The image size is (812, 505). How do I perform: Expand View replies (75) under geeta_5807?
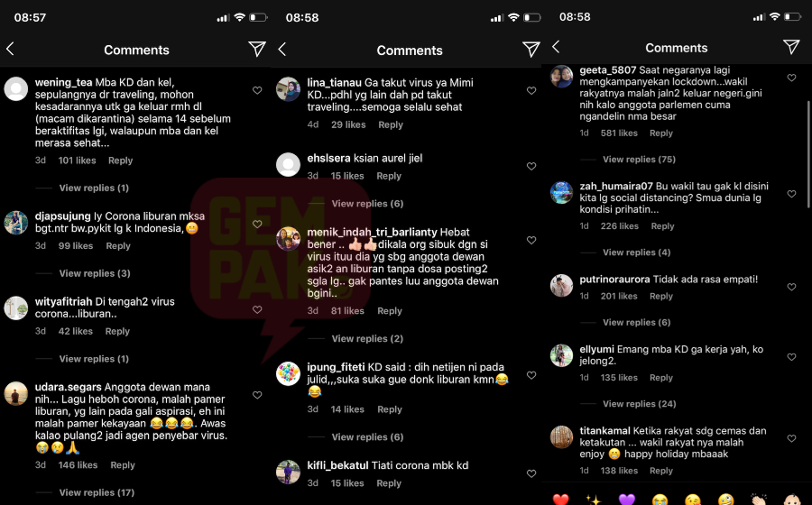pos(639,160)
